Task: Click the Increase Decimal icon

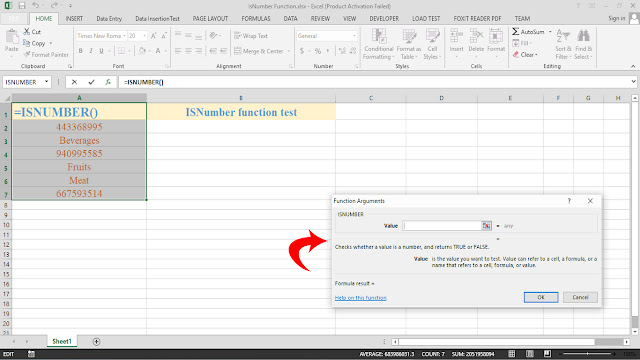Action: pos(342,51)
